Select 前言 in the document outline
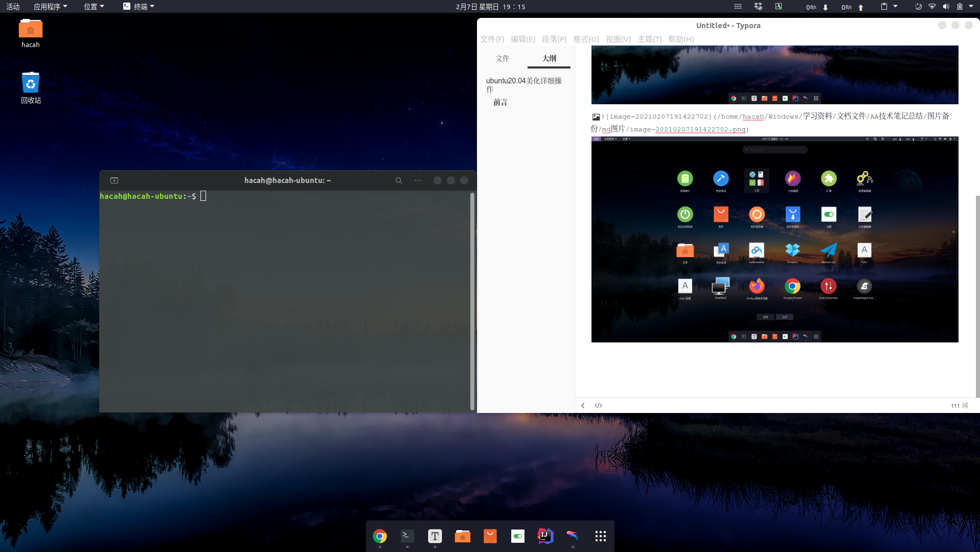Screen dimensions: 980x552 [x=500, y=102]
